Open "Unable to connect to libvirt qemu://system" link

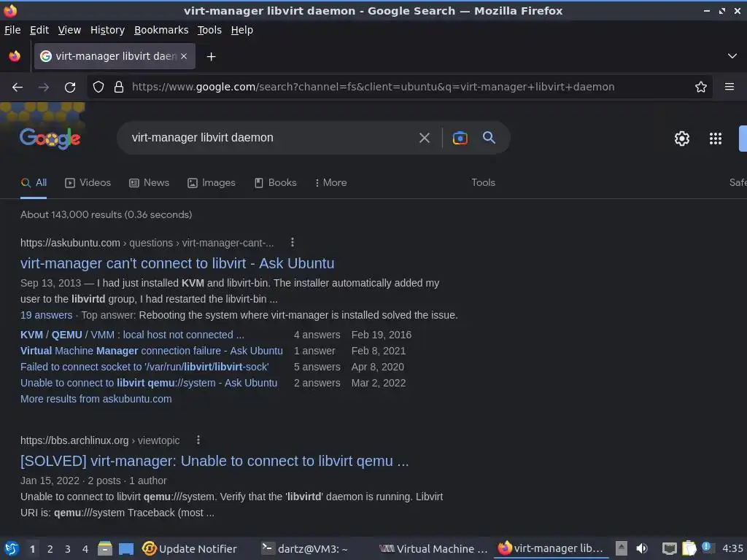(149, 384)
